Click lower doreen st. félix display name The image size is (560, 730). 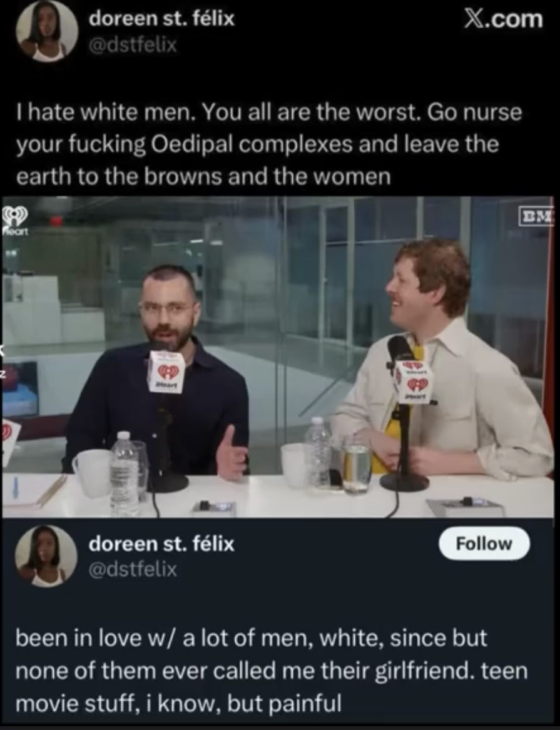point(161,544)
